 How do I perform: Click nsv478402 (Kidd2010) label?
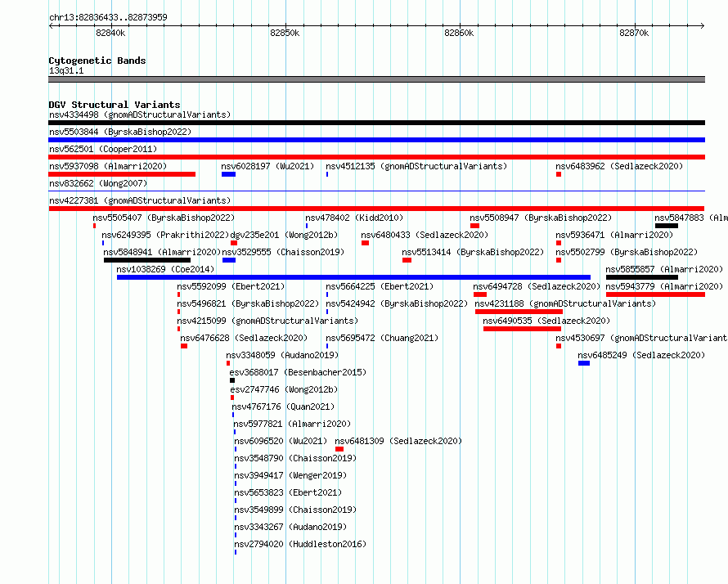click(354, 218)
